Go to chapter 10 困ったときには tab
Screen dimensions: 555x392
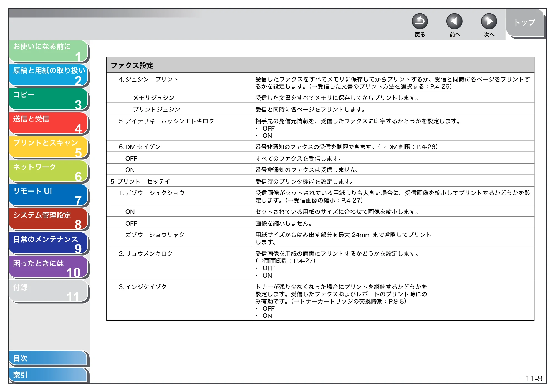pyautogui.click(x=49, y=268)
